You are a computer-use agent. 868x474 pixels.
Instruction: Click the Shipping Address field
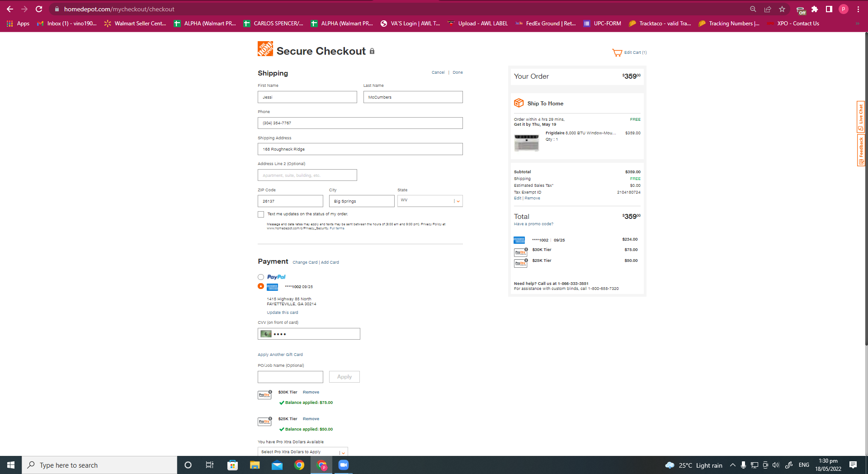coord(360,149)
